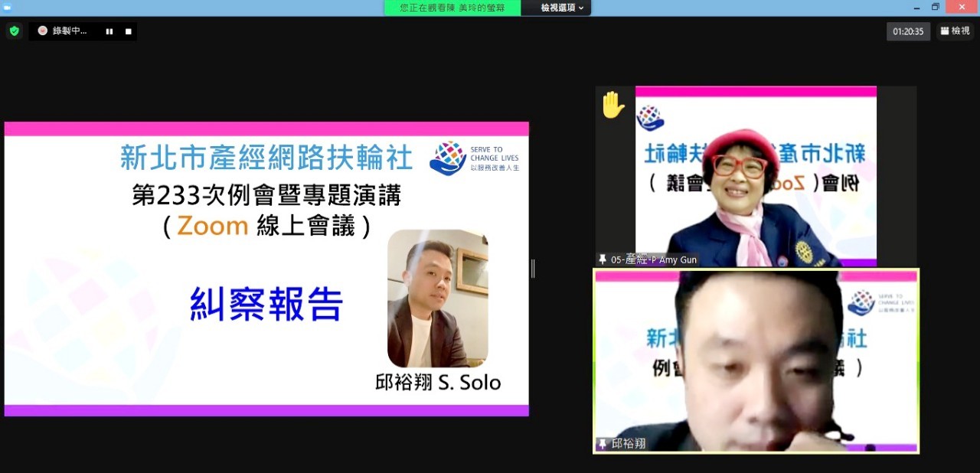Select the 05-產經-P Amy Gun video tile

(x=756, y=176)
